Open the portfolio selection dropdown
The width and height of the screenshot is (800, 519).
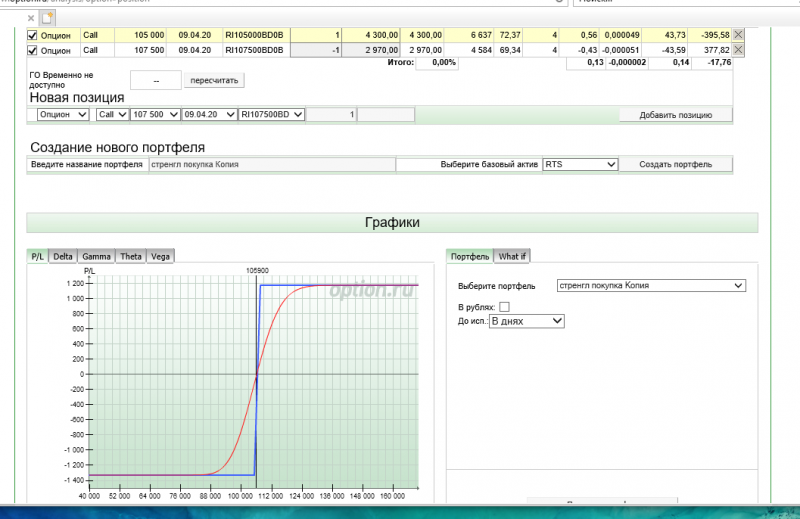click(x=651, y=285)
